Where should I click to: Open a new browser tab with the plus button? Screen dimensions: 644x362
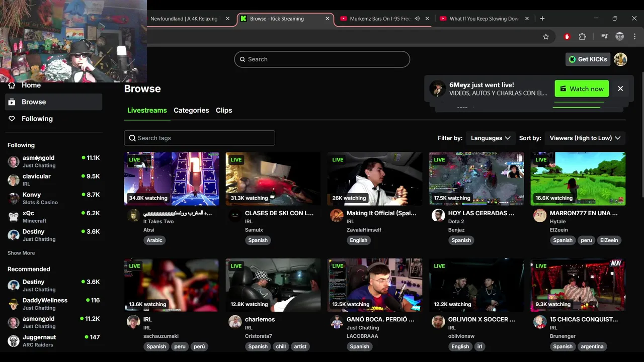(542, 19)
